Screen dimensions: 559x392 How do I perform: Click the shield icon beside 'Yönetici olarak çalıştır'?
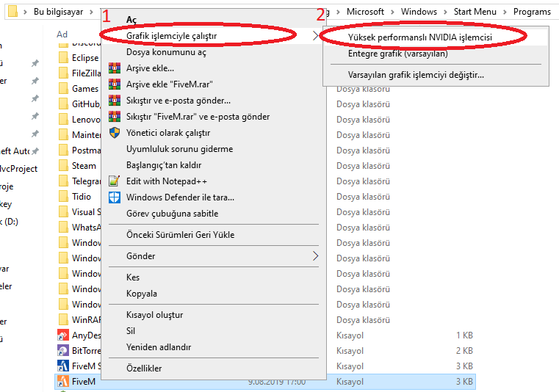point(115,133)
